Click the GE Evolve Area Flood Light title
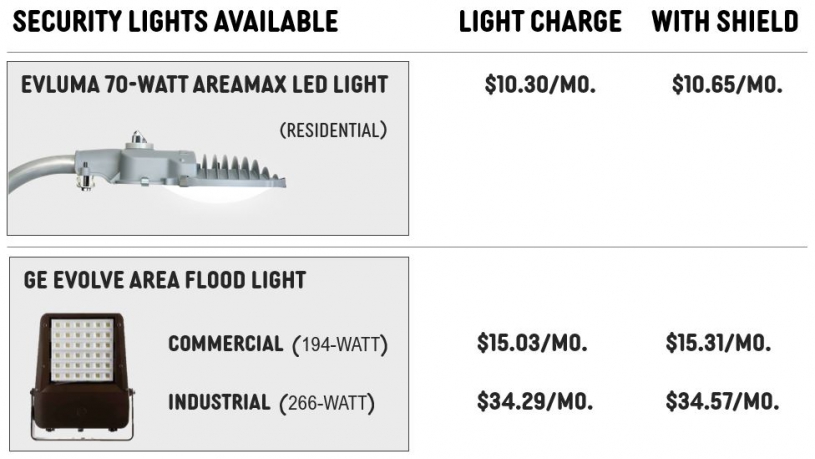 click(x=165, y=280)
